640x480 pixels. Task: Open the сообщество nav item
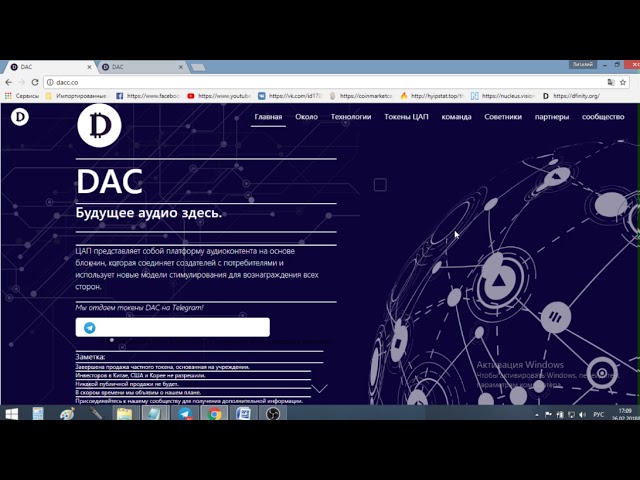(603, 117)
